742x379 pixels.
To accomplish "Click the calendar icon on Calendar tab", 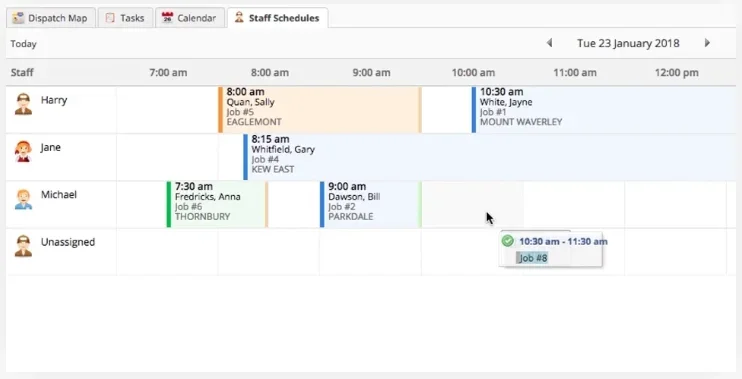I will click(x=167, y=18).
